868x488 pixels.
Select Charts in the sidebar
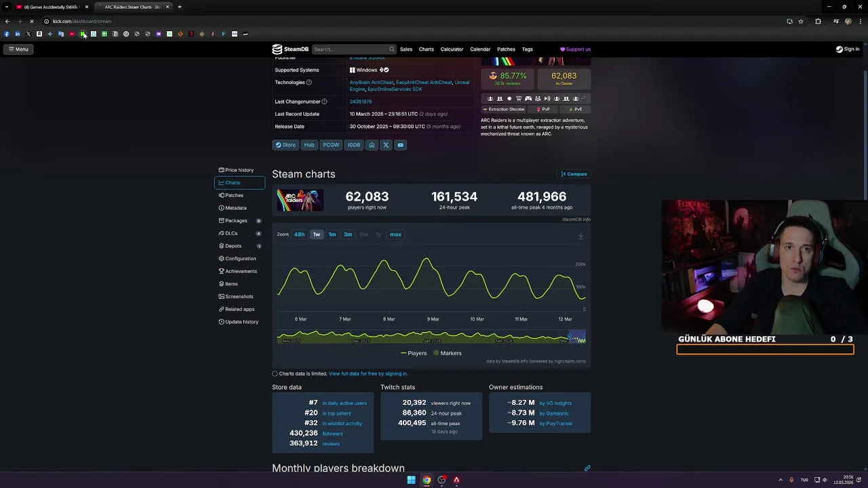[x=239, y=183]
